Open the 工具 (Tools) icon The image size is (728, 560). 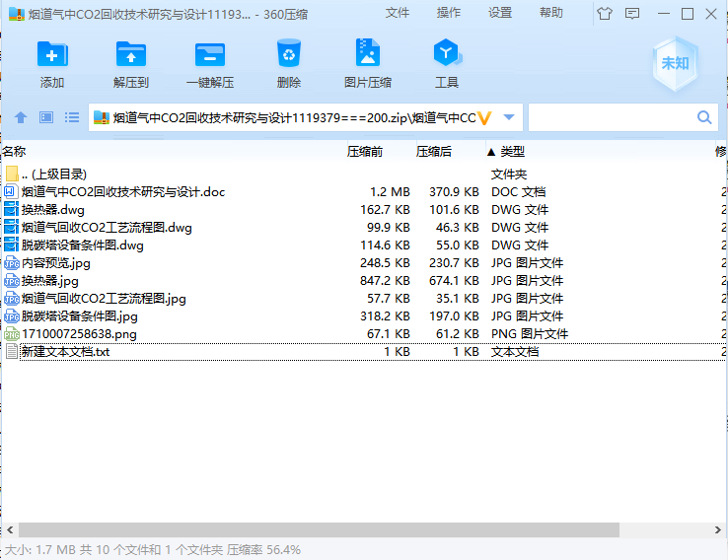click(447, 52)
